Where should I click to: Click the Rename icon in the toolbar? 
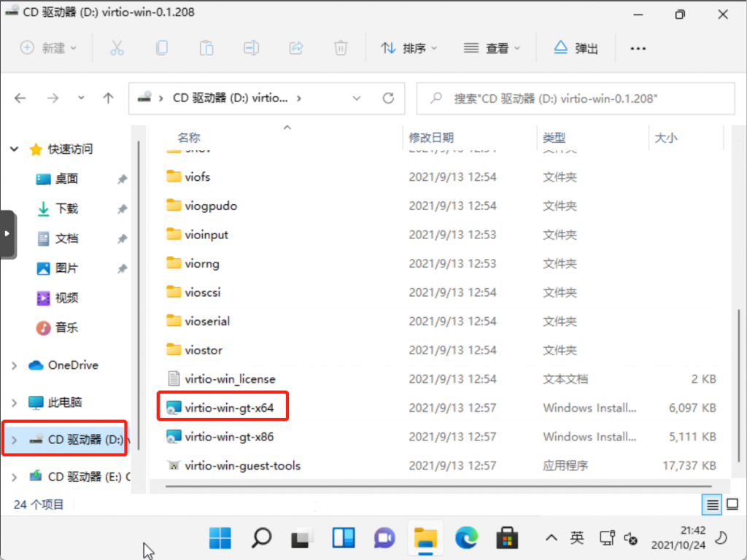[x=251, y=48]
